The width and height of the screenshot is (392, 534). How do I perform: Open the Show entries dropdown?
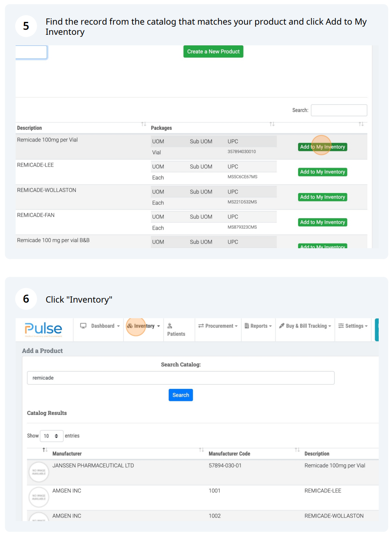[x=52, y=436]
